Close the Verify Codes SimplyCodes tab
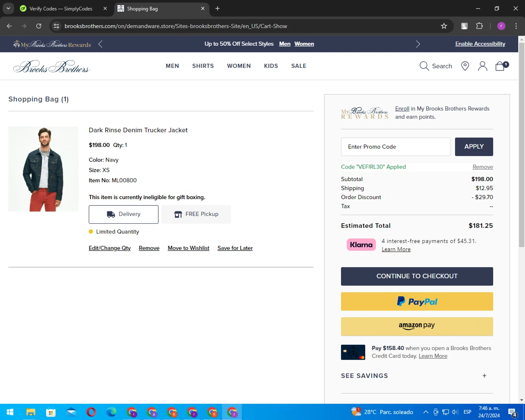This screenshot has width=525, height=420. 105,8
